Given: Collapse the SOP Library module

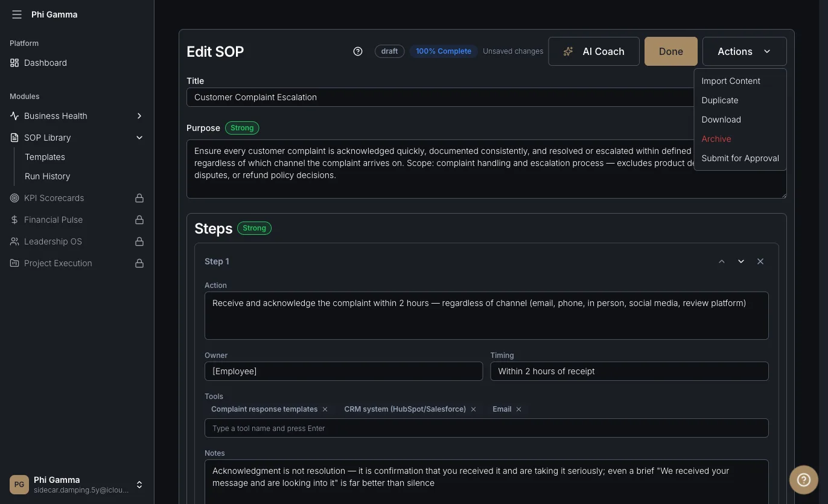Looking at the screenshot, I should (139, 138).
